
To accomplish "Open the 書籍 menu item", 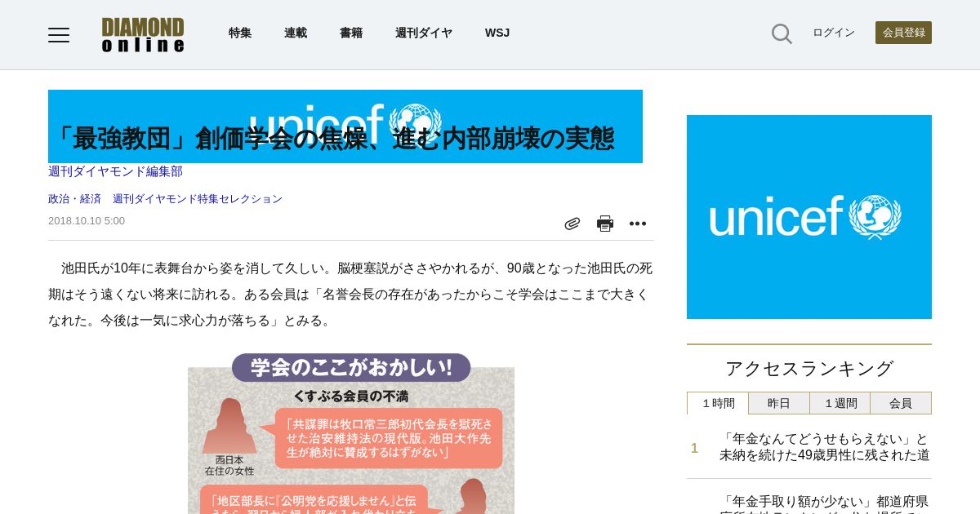I will coord(351,33).
